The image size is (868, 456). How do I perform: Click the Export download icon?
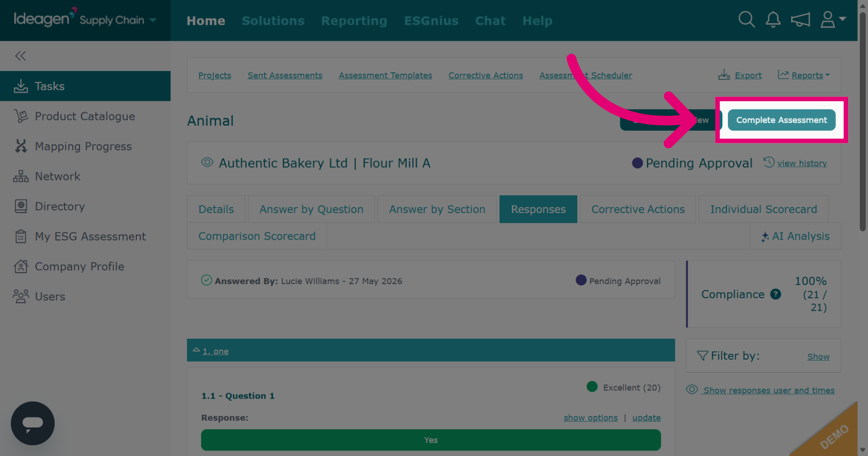[724, 75]
